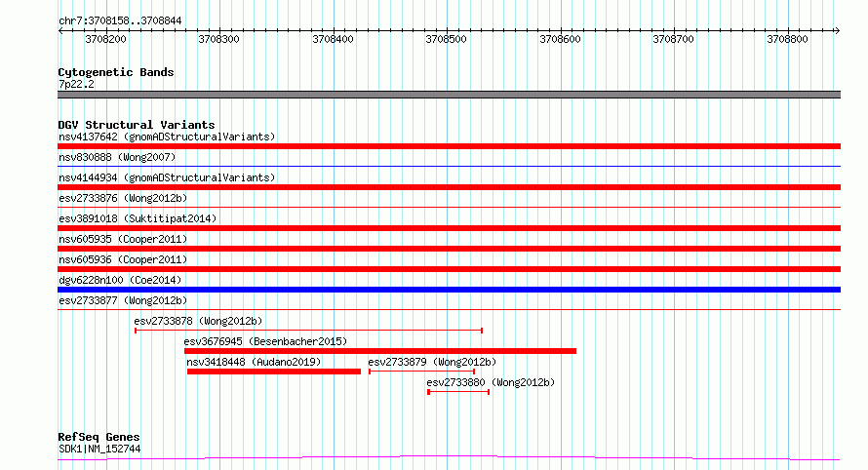
Task: Click the left arrow of the ruler
Action: pyautogui.click(x=60, y=31)
